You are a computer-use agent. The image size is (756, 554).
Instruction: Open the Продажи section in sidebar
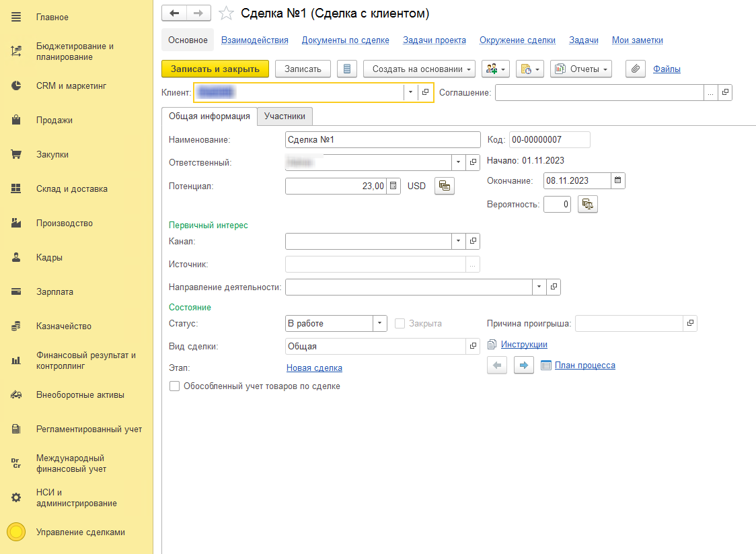54,120
